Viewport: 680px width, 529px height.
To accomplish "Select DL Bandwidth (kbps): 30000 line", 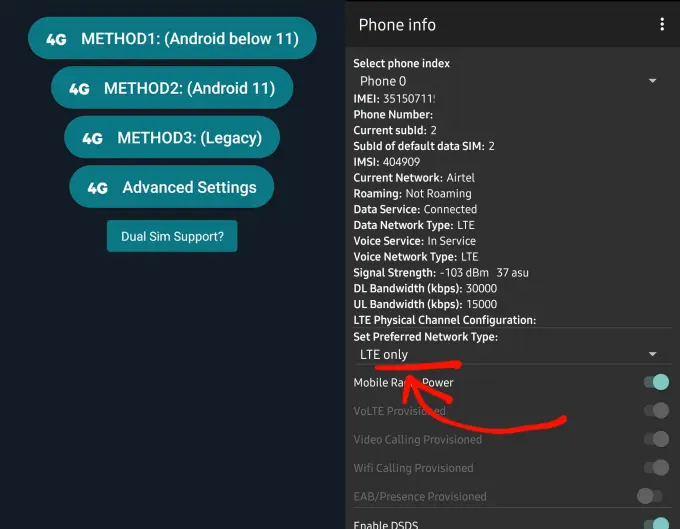I will tap(425, 288).
